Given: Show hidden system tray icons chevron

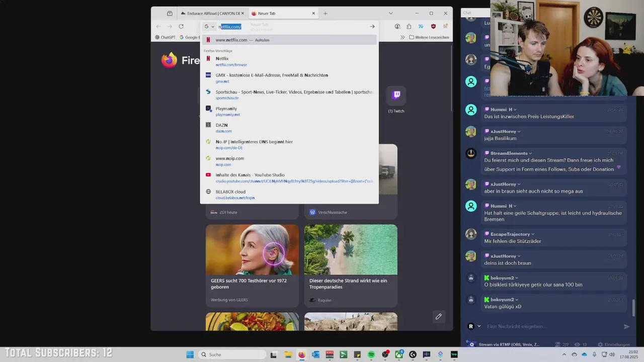Looking at the screenshot, I should [x=564, y=354].
